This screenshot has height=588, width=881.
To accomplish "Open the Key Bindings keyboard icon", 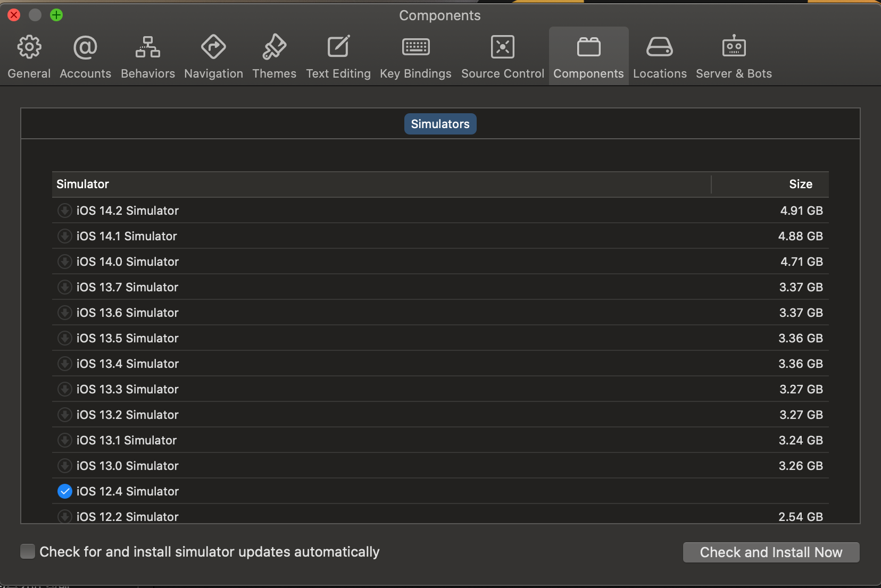I will click(416, 47).
